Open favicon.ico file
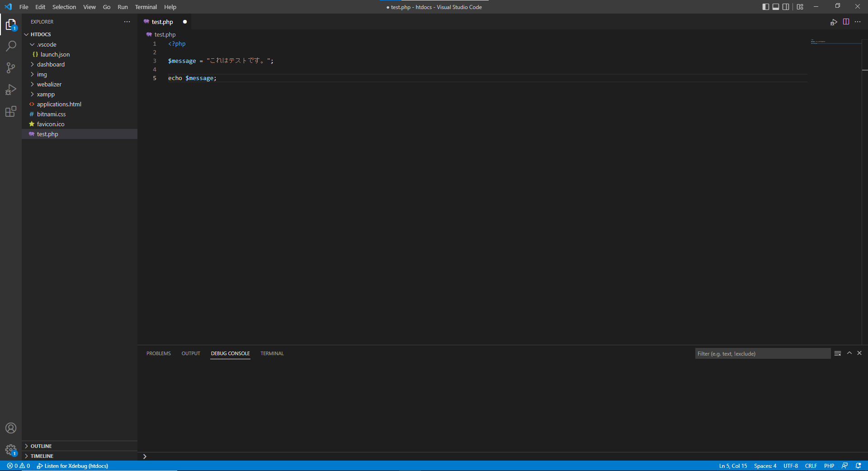The width and height of the screenshot is (868, 471). tap(80, 124)
